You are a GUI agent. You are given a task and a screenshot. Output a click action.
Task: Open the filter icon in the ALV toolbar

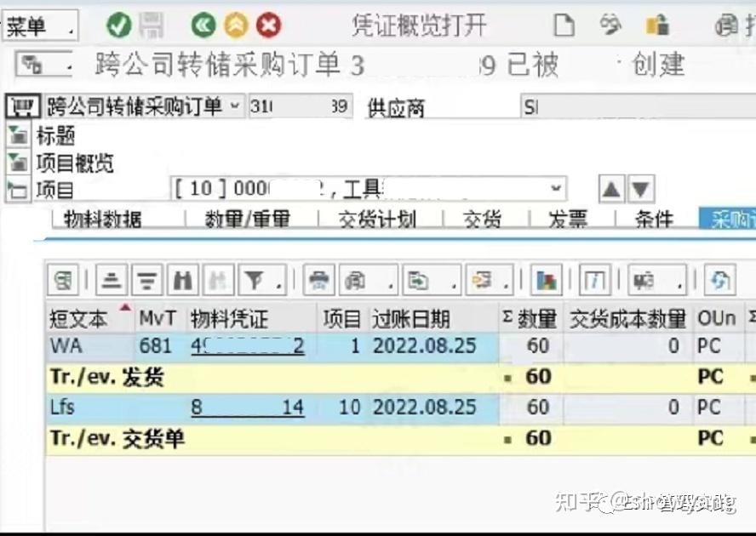(249, 279)
